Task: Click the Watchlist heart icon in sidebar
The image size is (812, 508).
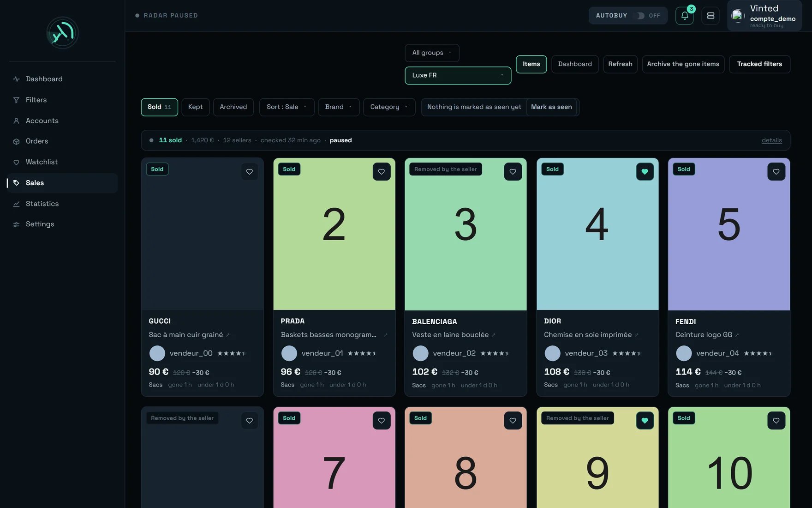Action: pos(16,162)
